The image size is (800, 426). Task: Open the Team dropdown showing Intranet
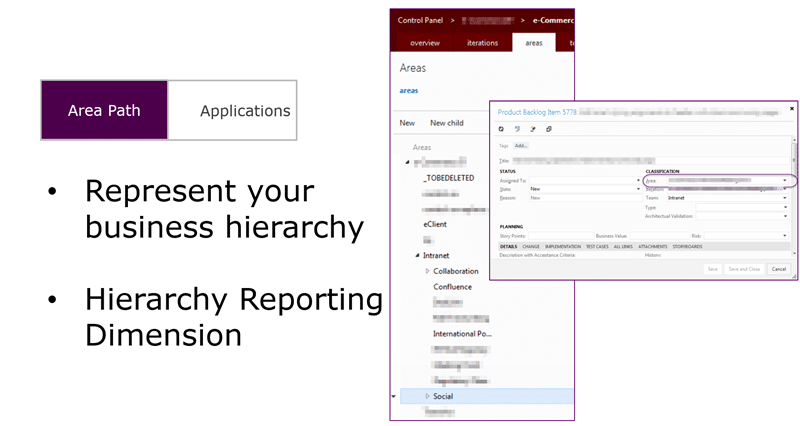(x=785, y=197)
